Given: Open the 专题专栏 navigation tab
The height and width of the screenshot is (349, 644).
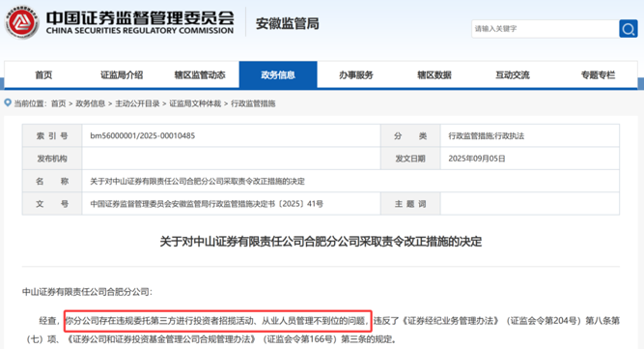Looking at the screenshot, I should (598, 74).
